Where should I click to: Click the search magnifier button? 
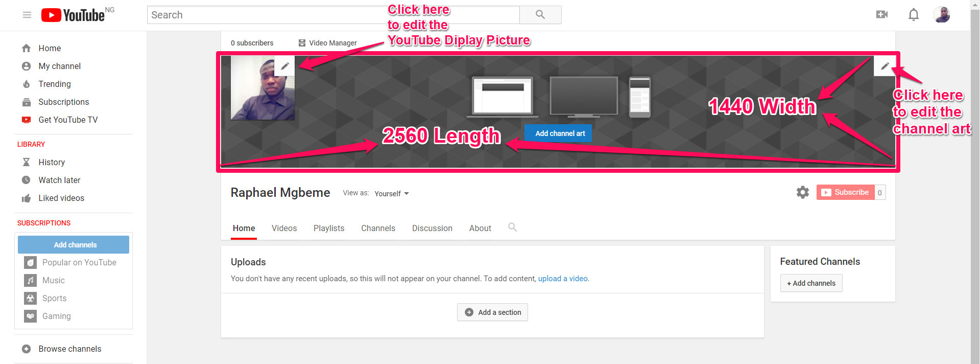pos(540,15)
